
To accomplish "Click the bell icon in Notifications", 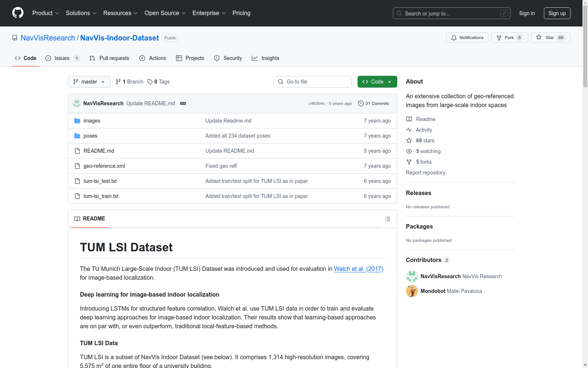I will 454,38.
